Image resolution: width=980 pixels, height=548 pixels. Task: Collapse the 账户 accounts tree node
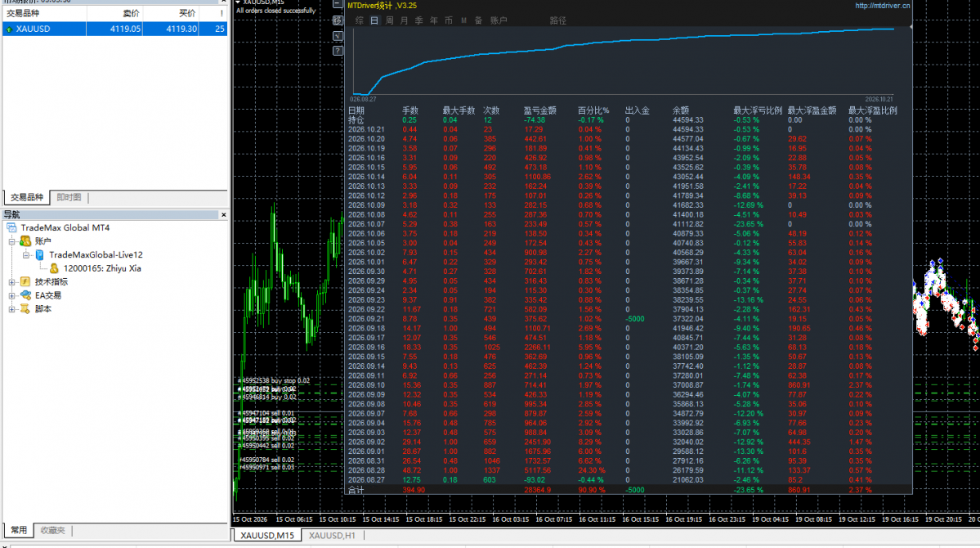[x=12, y=241]
